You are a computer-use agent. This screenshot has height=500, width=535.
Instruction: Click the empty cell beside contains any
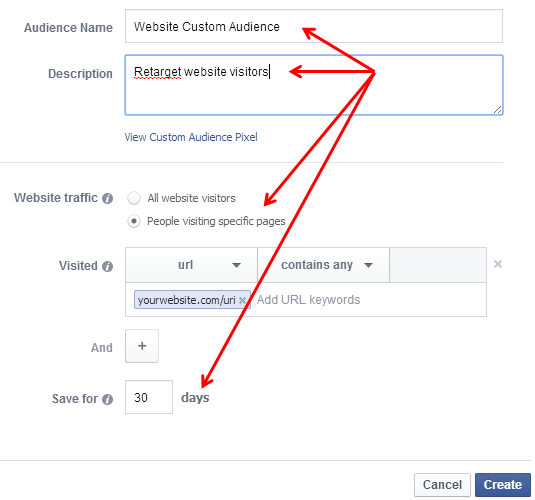point(438,265)
